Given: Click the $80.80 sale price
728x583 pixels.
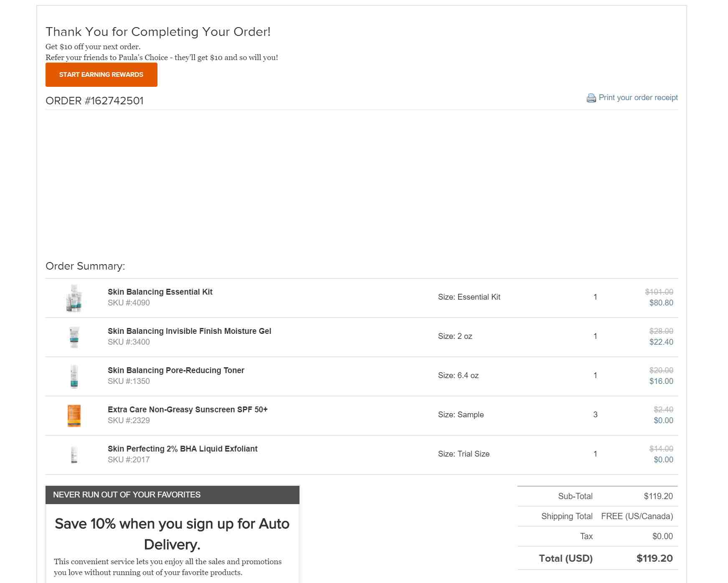Looking at the screenshot, I should 661,303.
